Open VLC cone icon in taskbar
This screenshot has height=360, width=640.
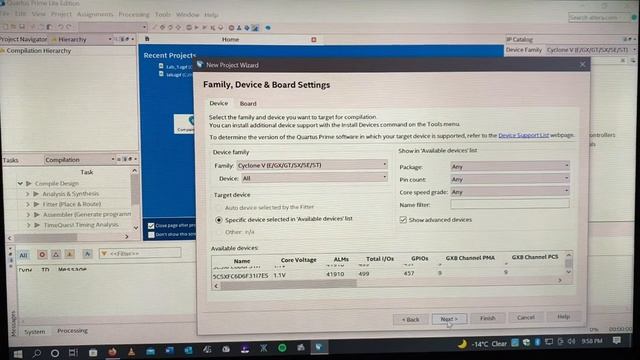pos(131,351)
